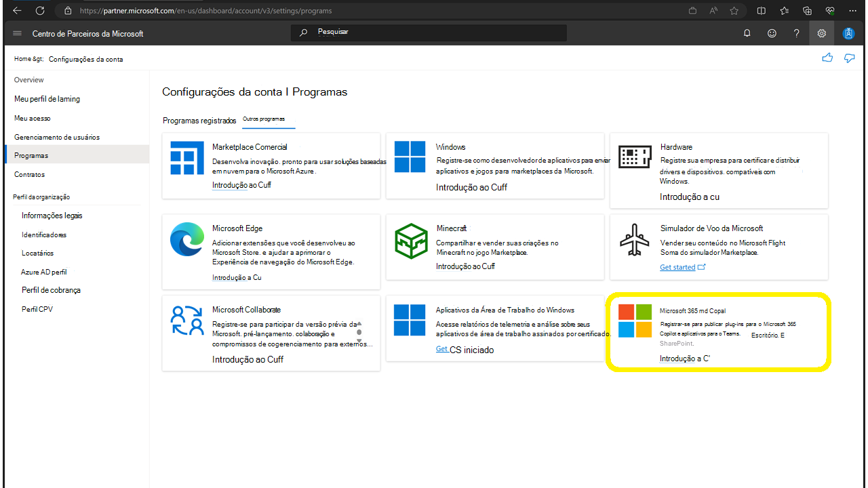This screenshot has height=488, width=868.
Task: Open Perfil de cobrança
Action: (51, 290)
